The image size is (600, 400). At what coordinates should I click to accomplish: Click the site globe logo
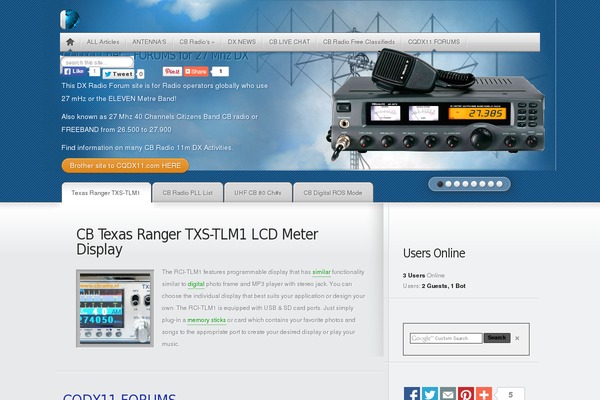point(70,20)
